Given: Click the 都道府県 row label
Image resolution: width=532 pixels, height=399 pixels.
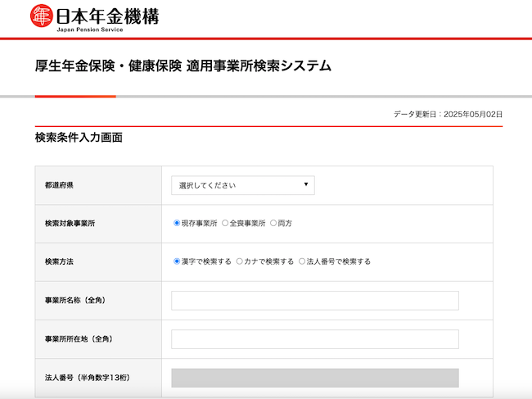Looking at the screenshot, I should [59, 185].
